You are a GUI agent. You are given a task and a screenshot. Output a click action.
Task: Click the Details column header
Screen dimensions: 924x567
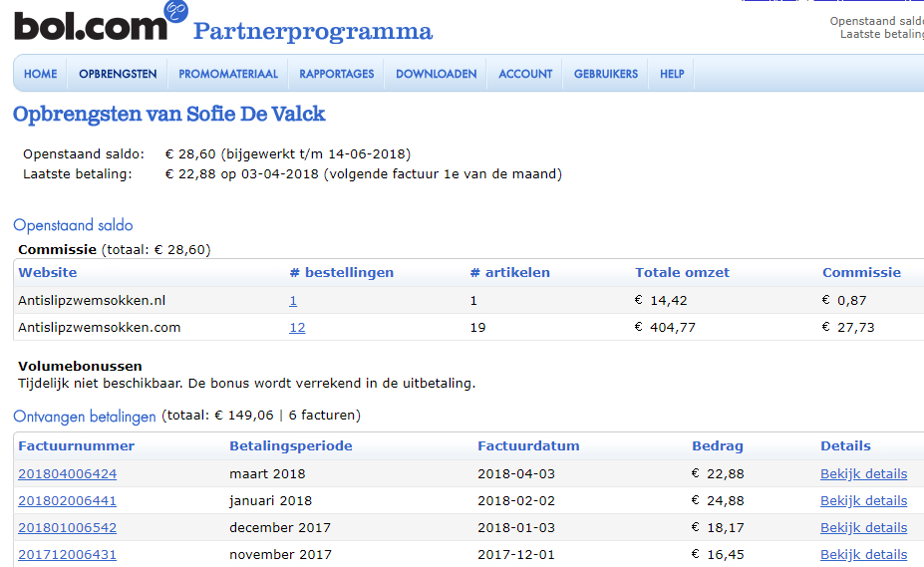coord(845,446)
